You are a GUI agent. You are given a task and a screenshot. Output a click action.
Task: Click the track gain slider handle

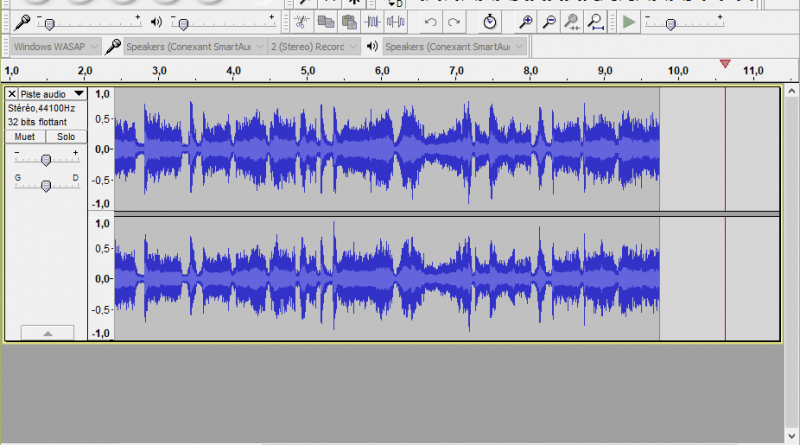[x=46, y=160]
